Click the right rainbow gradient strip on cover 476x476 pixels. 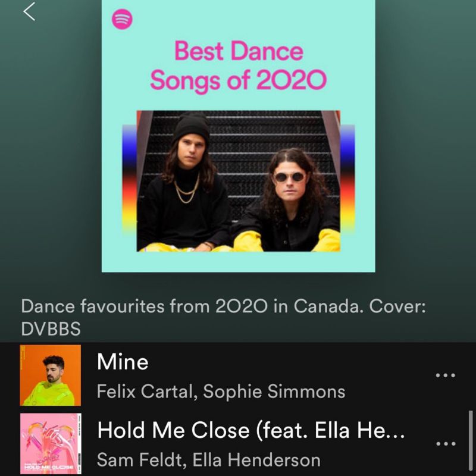tap(347, 179)
